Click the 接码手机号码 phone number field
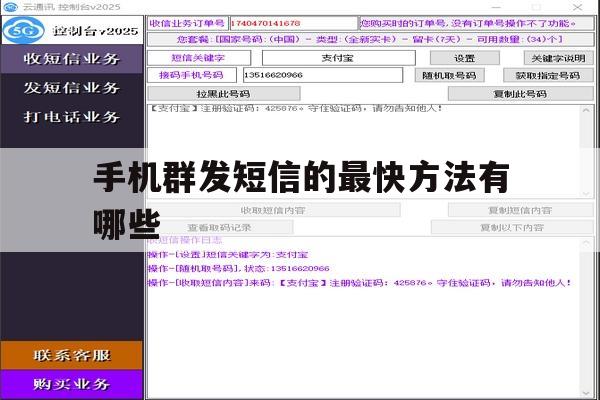Image resolution: width=600 pixels, height=400 pixels. point(323,75)
